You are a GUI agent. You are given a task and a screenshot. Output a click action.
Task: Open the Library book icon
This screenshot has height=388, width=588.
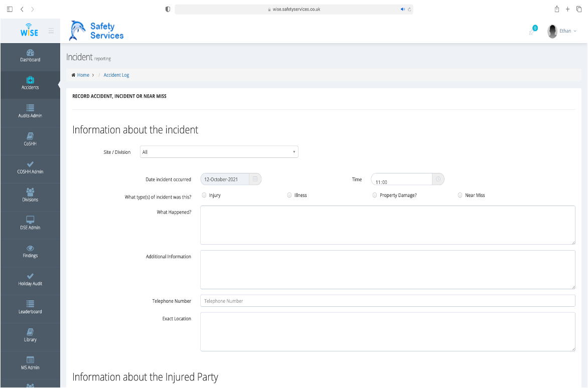click(30, 332)
